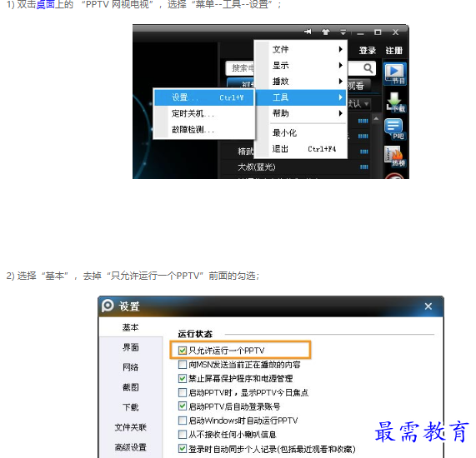Uncheck 启动PPTV后自动登录账号
This screenshot has width=476, height=458.
pyautogui.click(x=182, y=406)
